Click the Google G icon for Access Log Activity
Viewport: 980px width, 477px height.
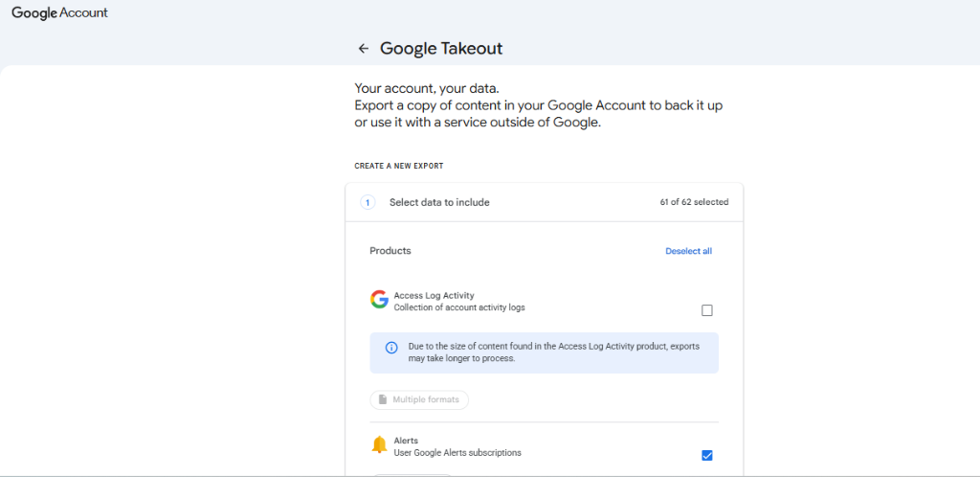(379, 300)
